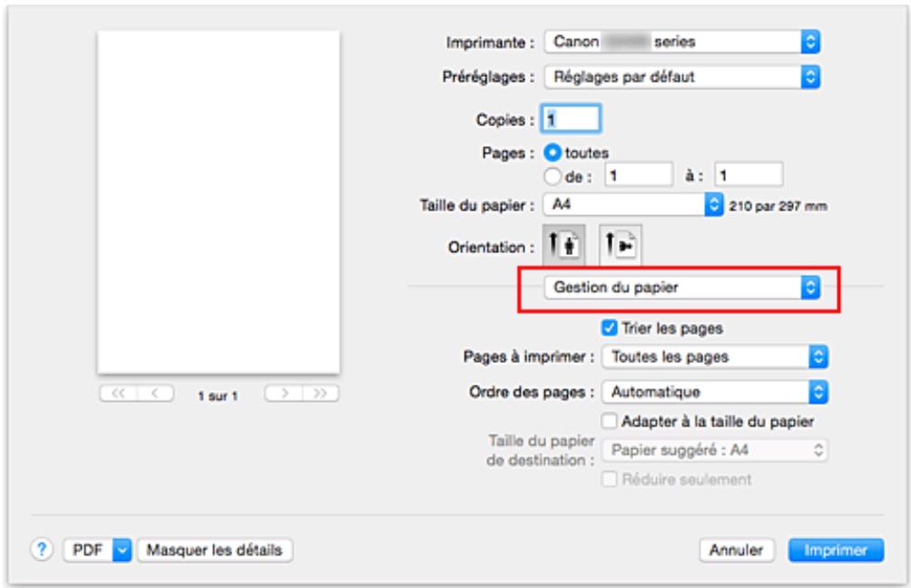The height and width of the screenshot is (588, 911).
Task: Go to first page in preview
Action: (x=119, y=394)
